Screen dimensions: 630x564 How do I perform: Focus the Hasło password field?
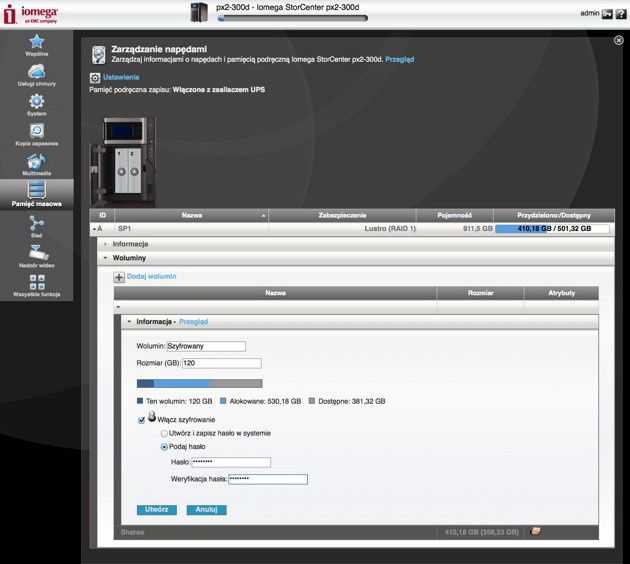tap(231, 462)
